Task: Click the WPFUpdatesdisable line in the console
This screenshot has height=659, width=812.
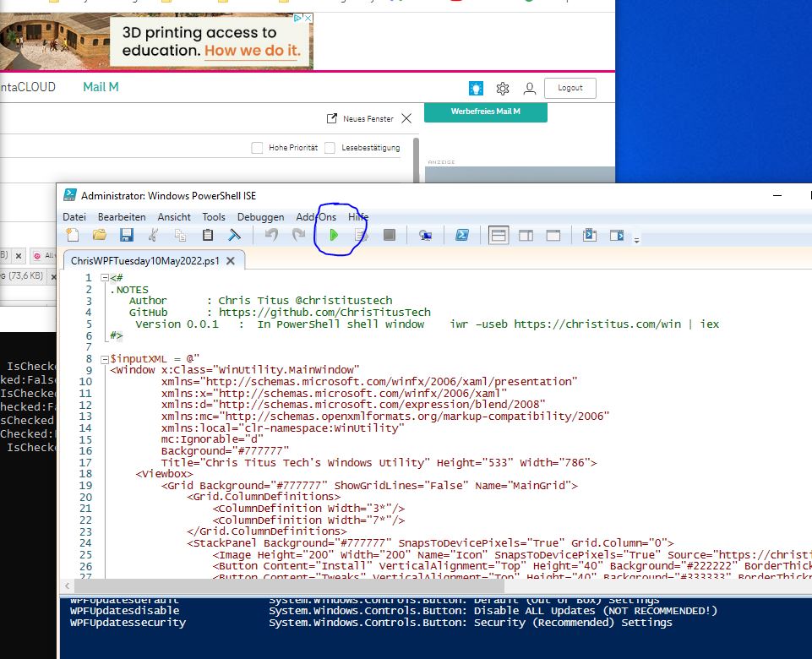Action: coord(394,611)
